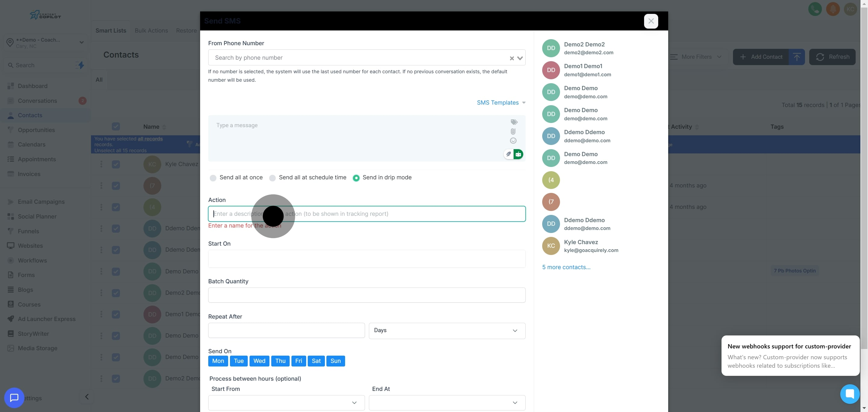Select Send all at once option
Screen dimensions: 868x412
(213, 178)
